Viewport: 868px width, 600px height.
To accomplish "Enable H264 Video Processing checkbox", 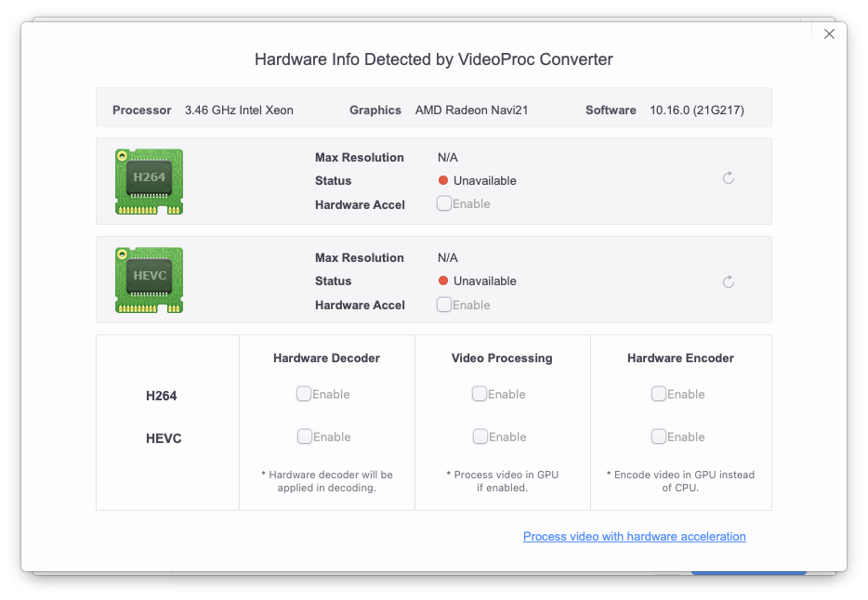I will 480,394.
